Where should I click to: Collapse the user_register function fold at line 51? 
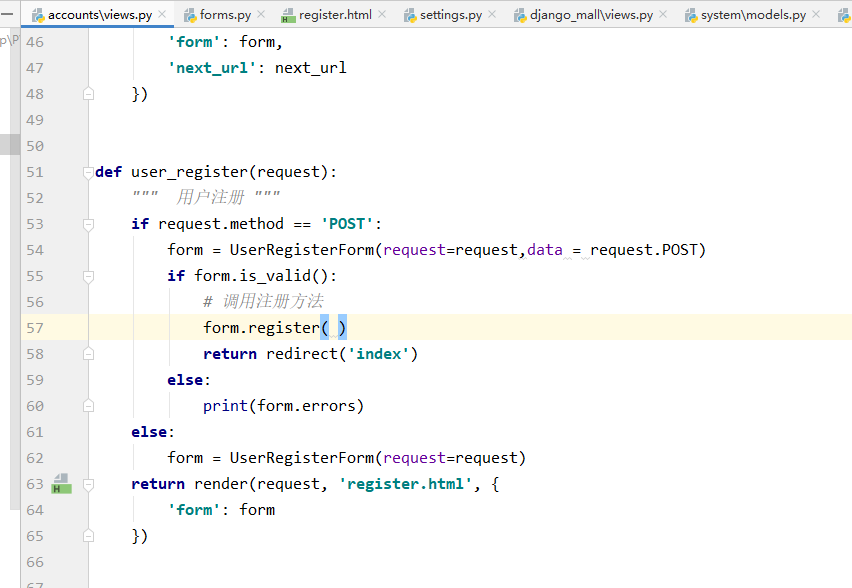[x=89, y=172]
